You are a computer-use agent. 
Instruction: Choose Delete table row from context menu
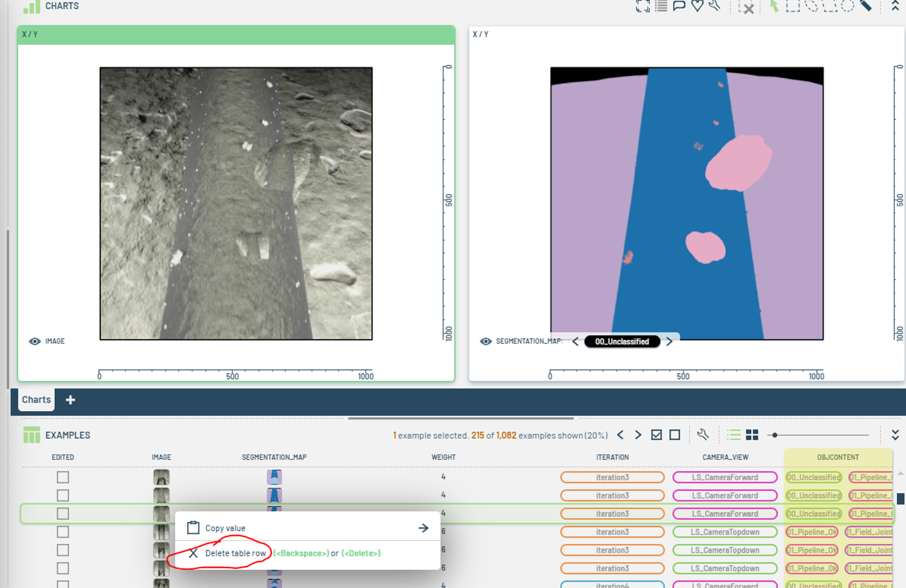pyautogui.click(x=235, y=553)
